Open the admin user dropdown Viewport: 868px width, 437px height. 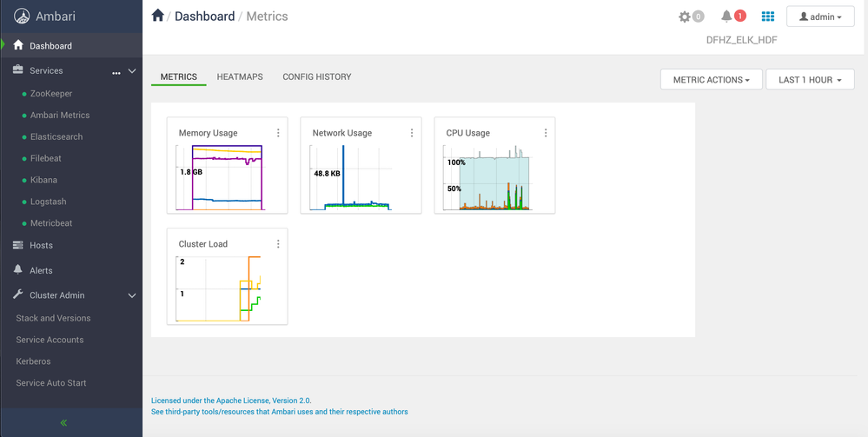(819, 17)
